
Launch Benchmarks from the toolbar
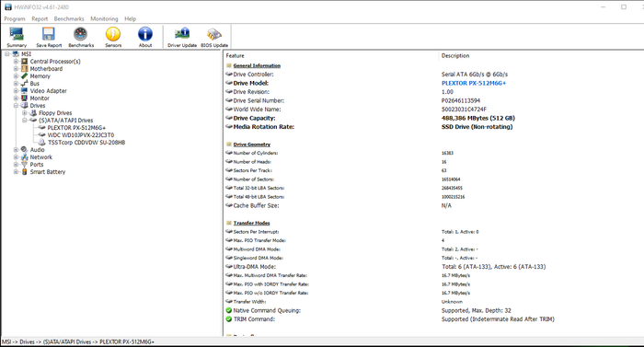(x=81, y=37)
